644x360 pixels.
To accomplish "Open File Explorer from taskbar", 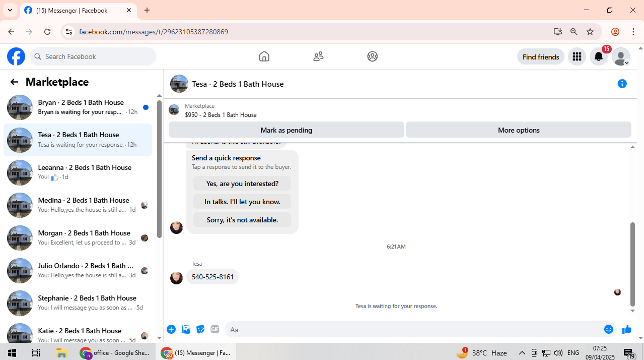I will tap(61, 353).
